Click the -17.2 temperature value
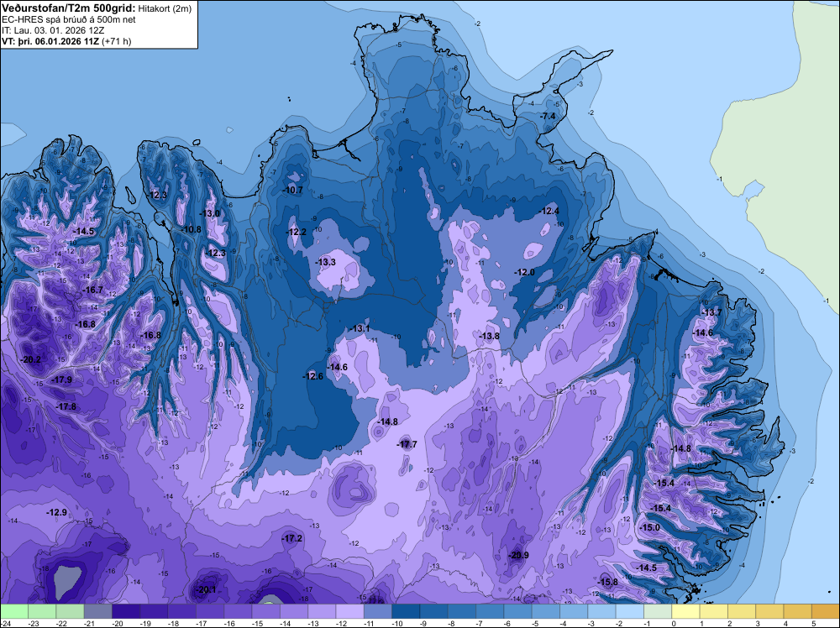The height and width of the screenshot is (628, 840). 292,539
